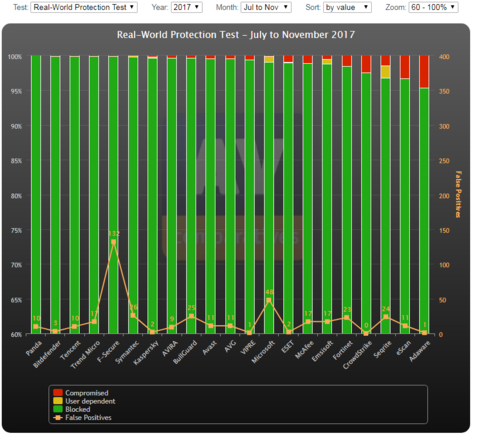Toggle the User dependent yellow legend swatch

(x=58, y=401)
